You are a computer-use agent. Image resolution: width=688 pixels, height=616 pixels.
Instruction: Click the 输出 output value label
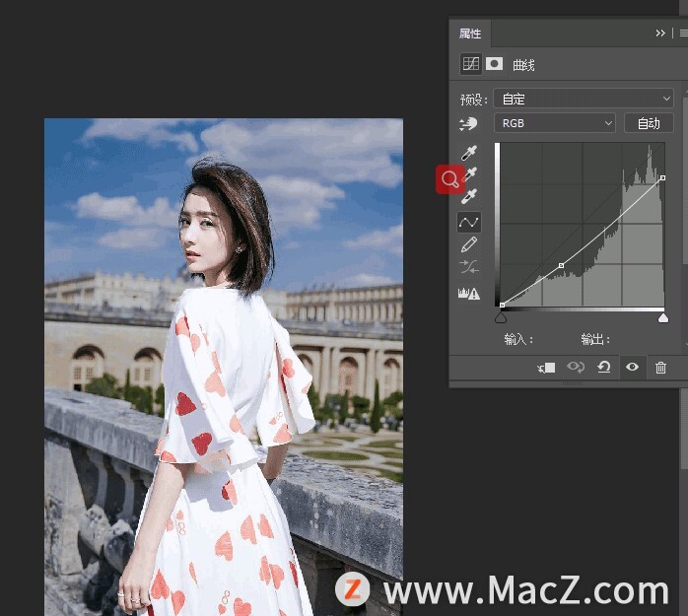click(595, 339)
